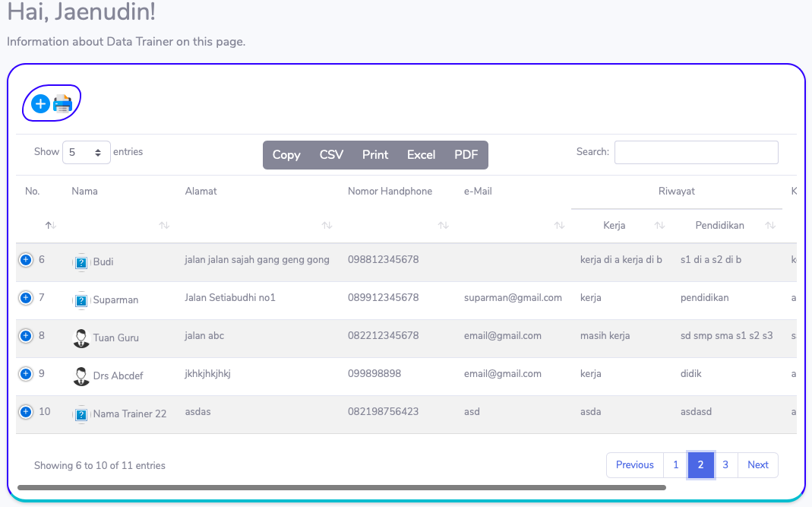The width and height of the screenshot is (812, 507).
Task: Click Tuan Guru's avatar photo
Action: [x=81, y=338]
